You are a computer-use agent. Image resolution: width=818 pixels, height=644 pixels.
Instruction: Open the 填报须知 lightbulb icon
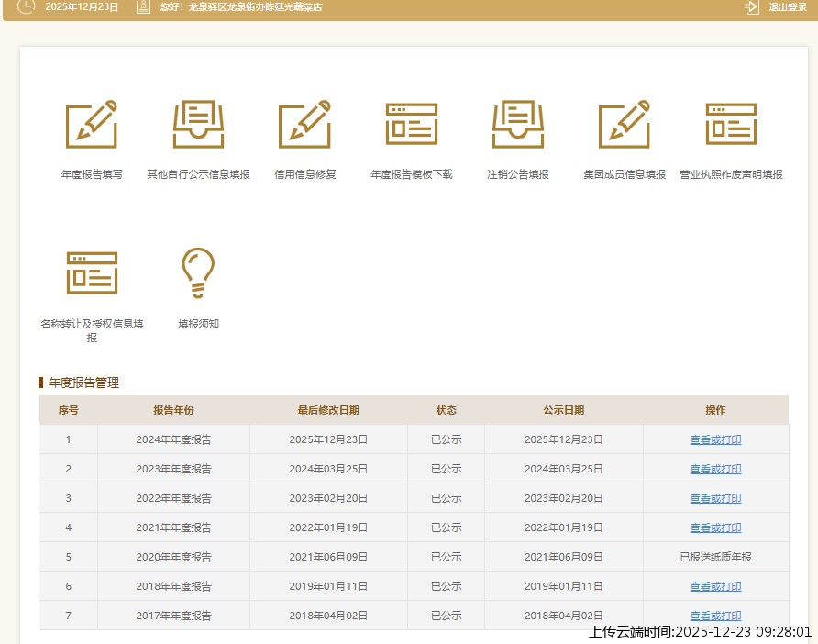[x=198, y=272]
